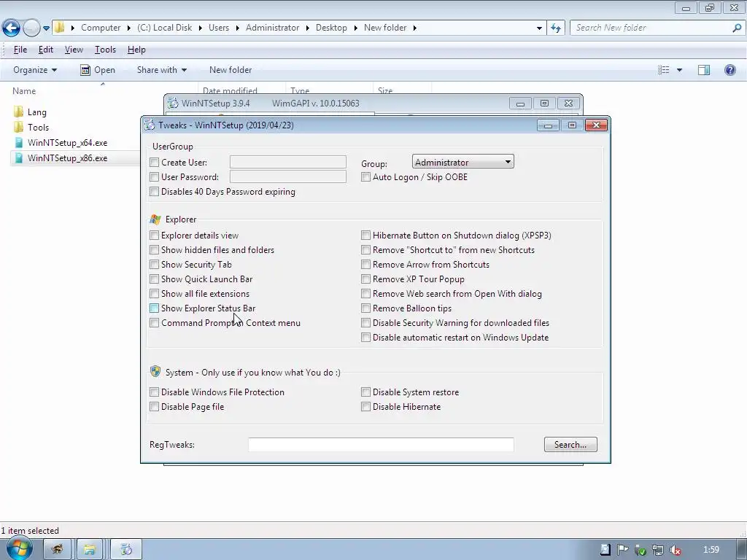Viewport: 747px width, 560px height.
Task: Open muted volume tray icon
Action: click(x=675, y=550)
